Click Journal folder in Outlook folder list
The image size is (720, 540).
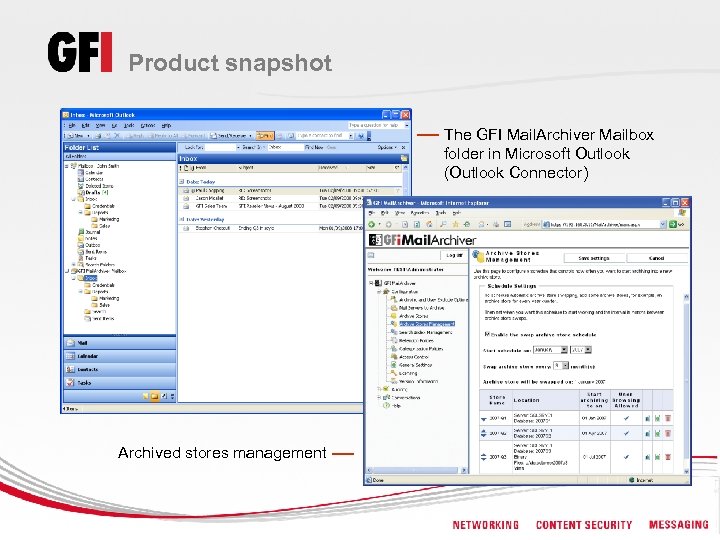tap(89, 232)
